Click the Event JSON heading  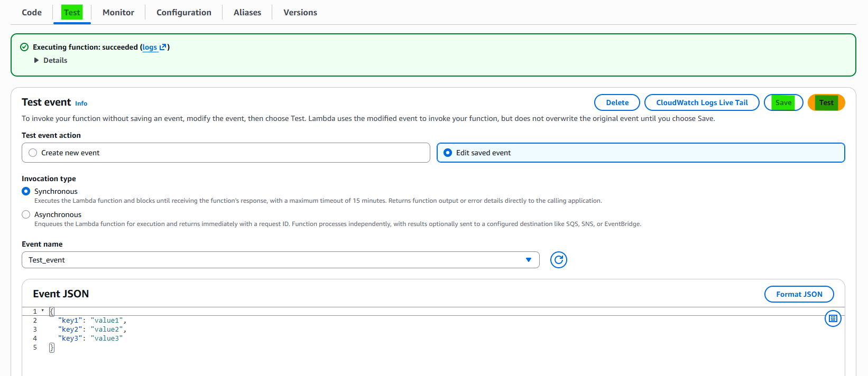click(61, 294)
